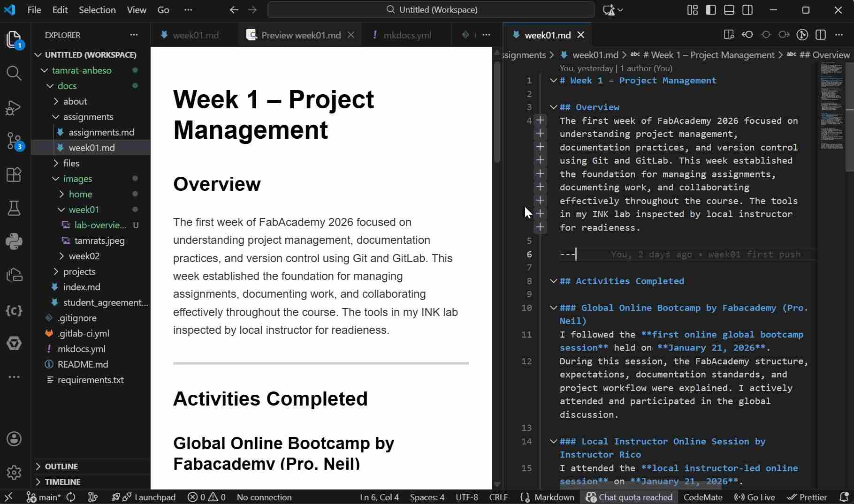Image resolution: width=854 pixels, height=504 pixels.
Task: Open the Python activity bar icon
Action: (14, 241)
